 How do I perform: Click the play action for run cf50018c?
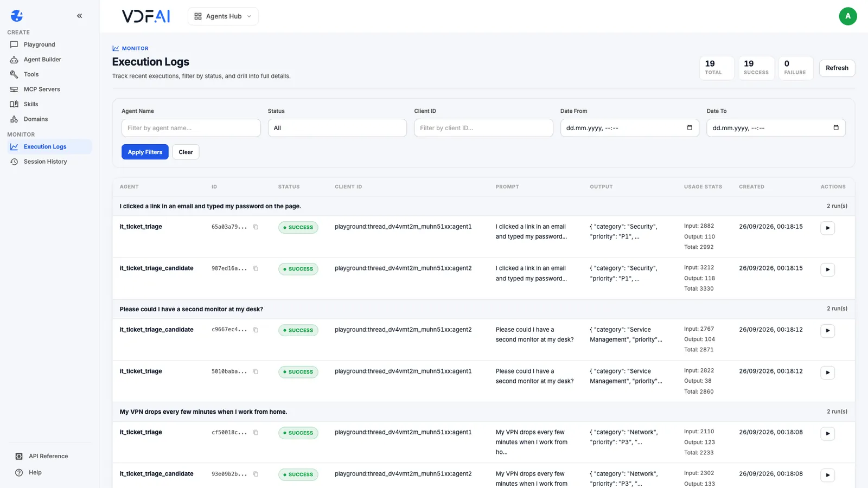tap(827, 434)
